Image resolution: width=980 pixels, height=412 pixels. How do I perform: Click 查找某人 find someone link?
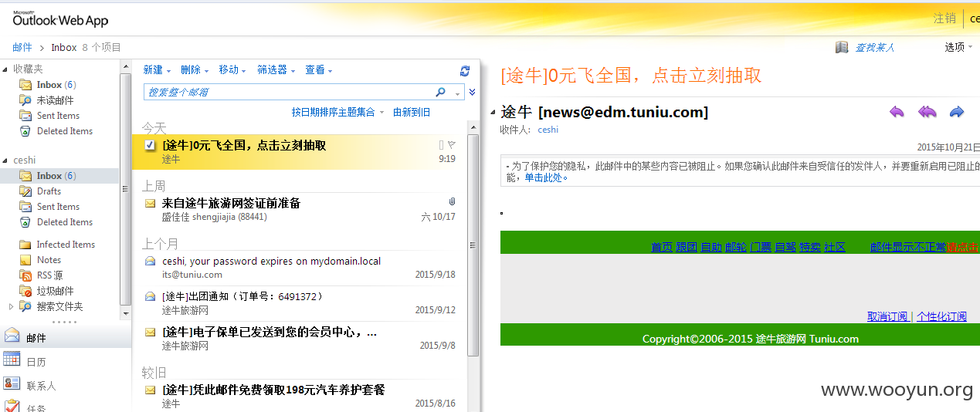[x=874, y=48]
